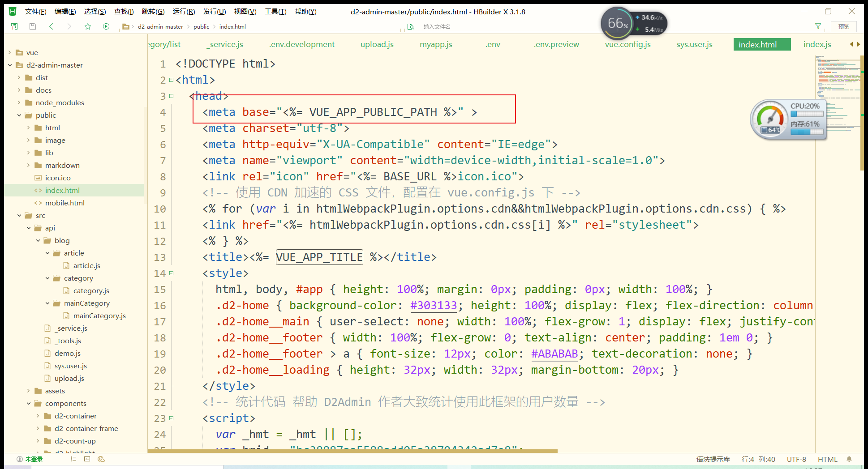This screenshot has width=868, height=469.
Task: Click the 语法提示库 status button
Action: click(x=713, y=459)
